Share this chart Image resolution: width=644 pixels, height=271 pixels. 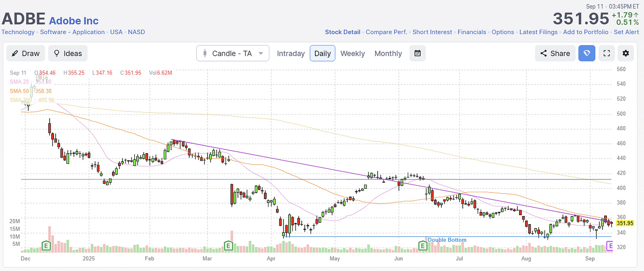point(555,54)
